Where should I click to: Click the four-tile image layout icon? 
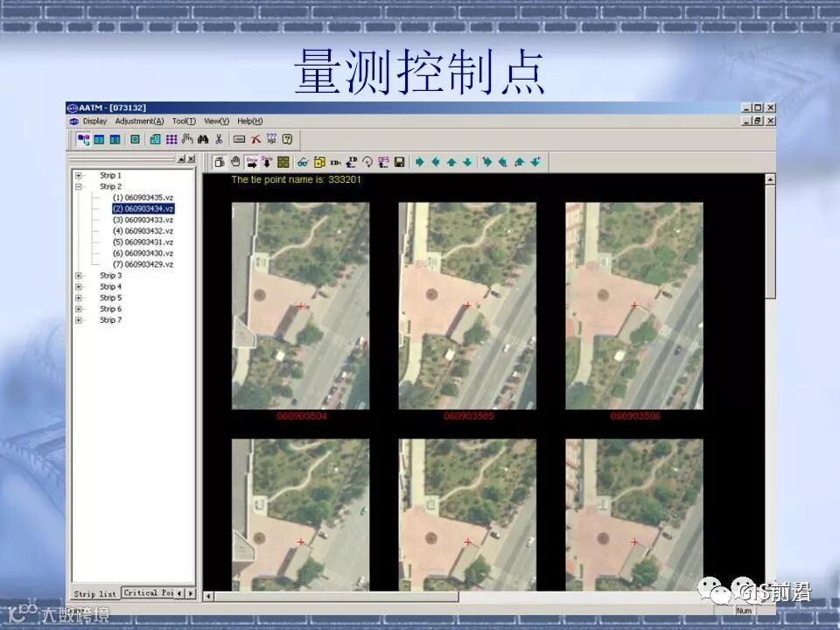click(283, 162)
